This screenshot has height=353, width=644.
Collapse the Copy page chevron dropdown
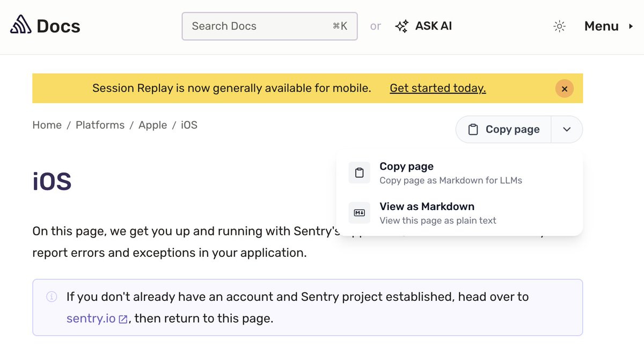click(x=567, y=129)
